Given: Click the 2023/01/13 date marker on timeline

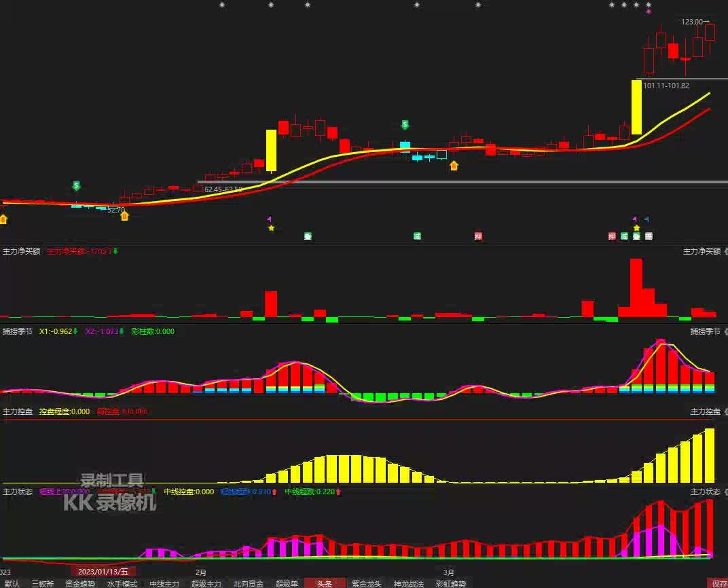Looking at the screenshot, I should [x=103, y=572].
